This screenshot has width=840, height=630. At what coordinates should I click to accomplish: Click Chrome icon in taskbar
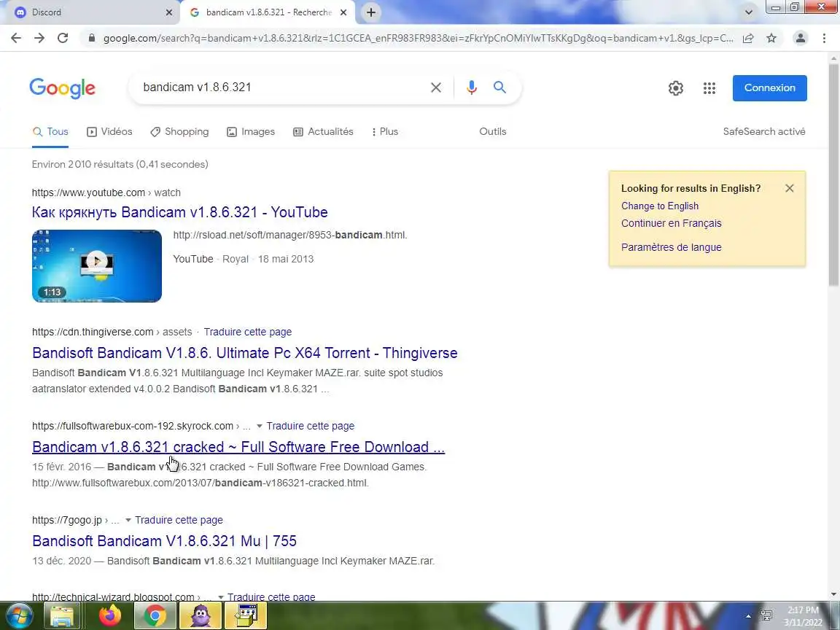coord(155,615)
